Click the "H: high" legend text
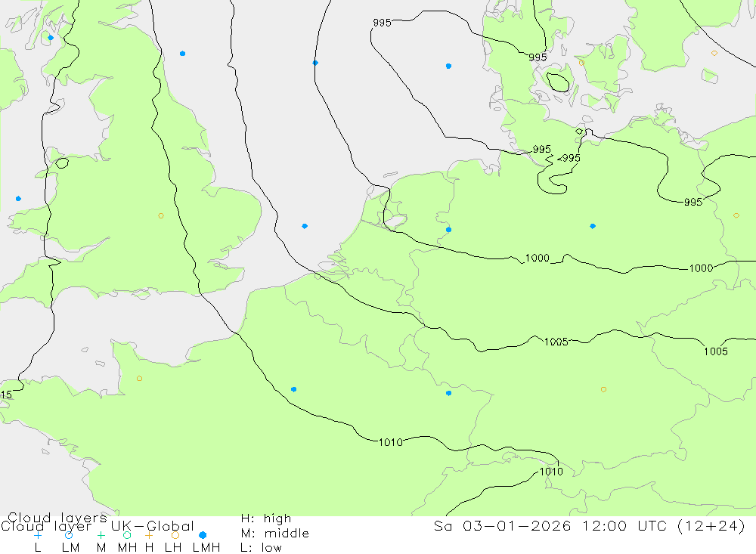 point(265,518)
